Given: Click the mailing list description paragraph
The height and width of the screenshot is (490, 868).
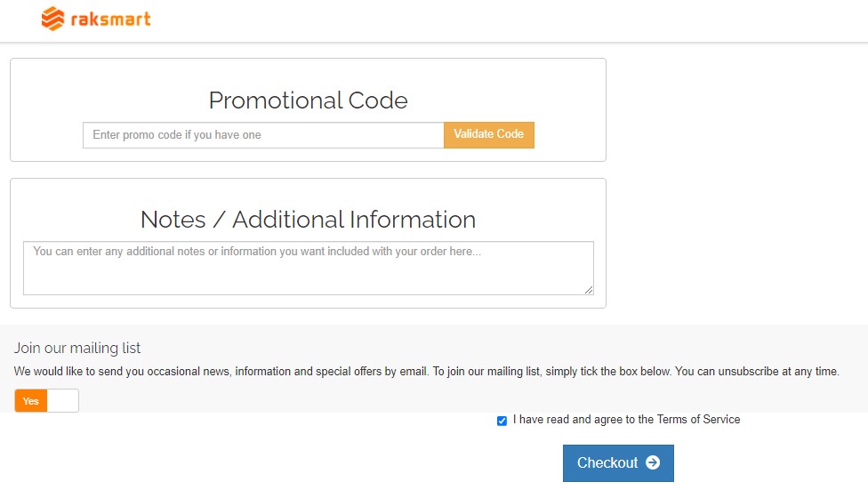Looking at the screenshot, I should 427,372.
